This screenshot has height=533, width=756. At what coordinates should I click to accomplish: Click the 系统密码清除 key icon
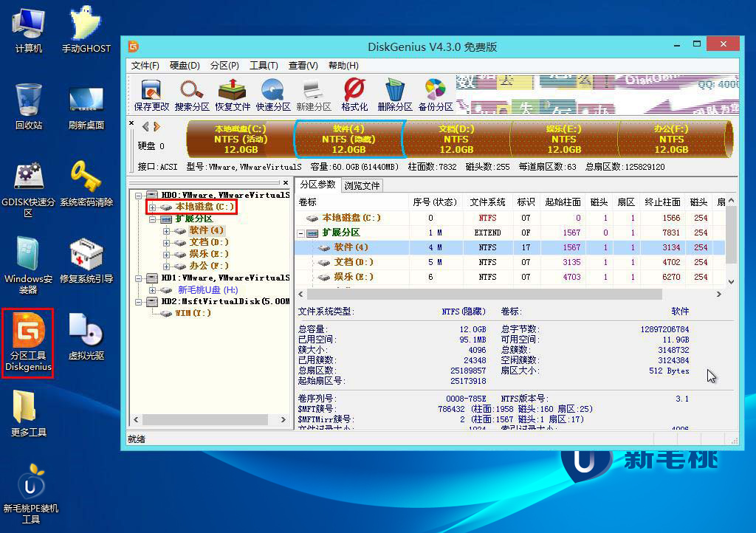pyautogui.click(x=86, y=184)
